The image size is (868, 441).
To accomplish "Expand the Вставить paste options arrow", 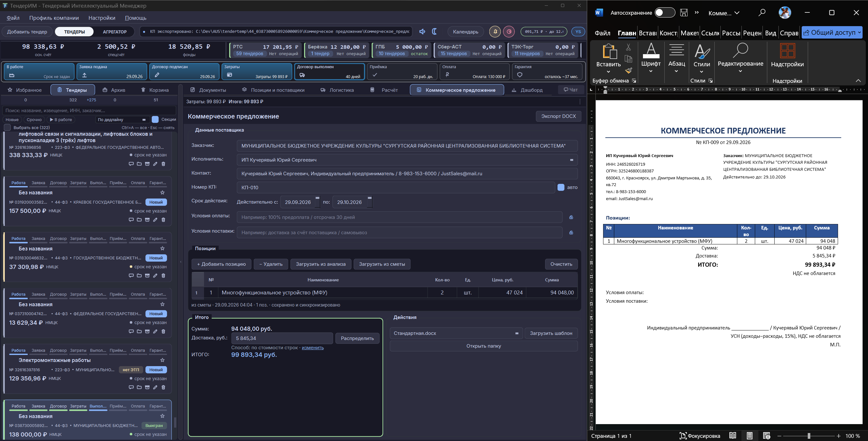I will 608,71.
